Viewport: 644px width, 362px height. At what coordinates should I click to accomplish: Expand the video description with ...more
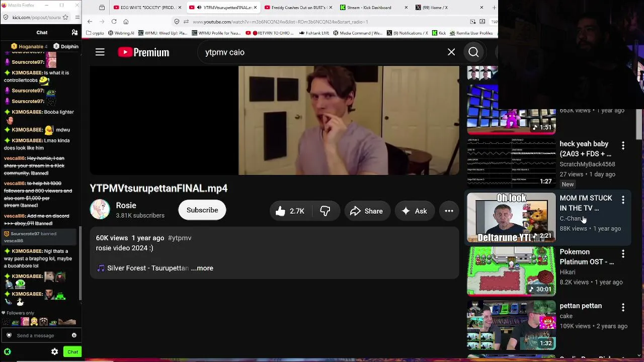click(202, 268)
